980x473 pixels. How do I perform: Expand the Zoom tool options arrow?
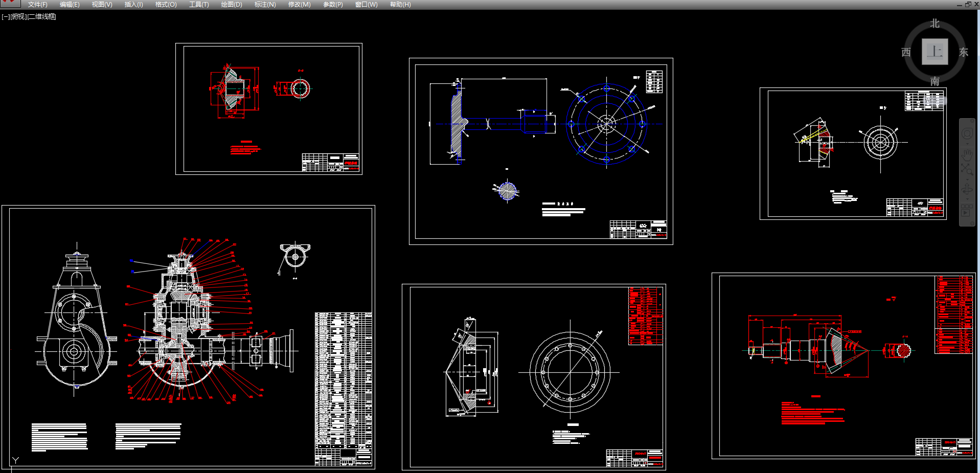coord(967,179)
